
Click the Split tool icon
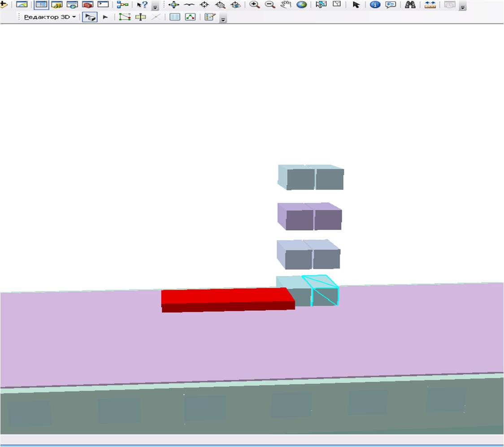point(140,17)
